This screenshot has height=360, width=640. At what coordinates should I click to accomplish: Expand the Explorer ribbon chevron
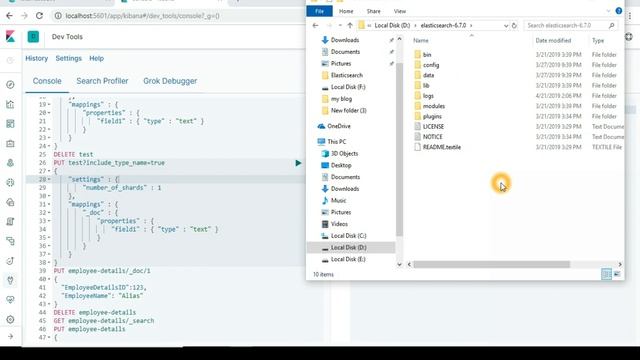[x=608, y=11]
